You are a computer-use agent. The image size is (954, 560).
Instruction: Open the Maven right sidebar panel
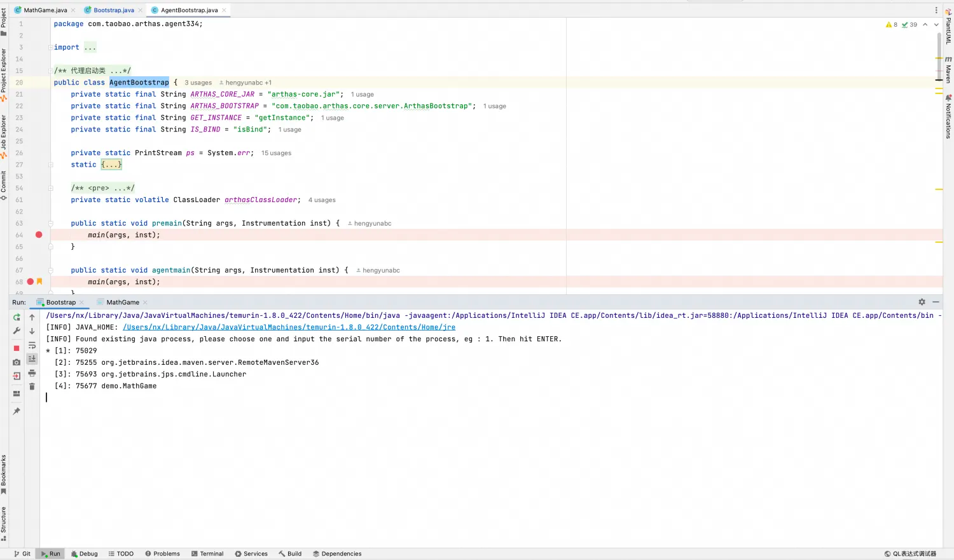[948, 69]
